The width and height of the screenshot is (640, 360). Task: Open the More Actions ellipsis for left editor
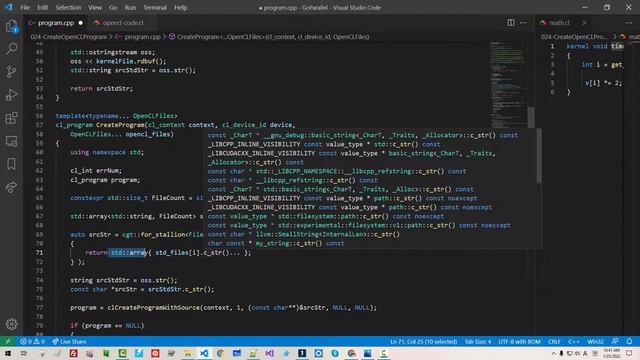pos(523,23)
